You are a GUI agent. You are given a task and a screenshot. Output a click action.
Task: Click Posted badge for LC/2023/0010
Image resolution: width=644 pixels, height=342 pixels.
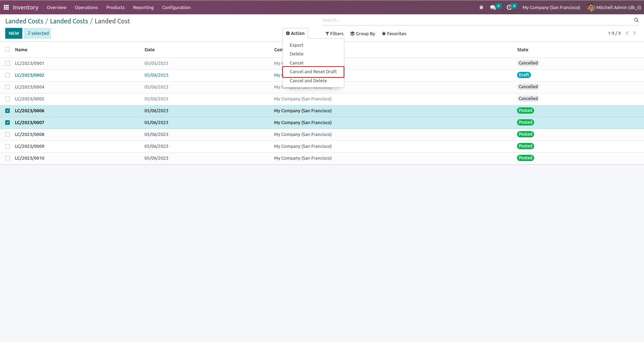[525, 158]
